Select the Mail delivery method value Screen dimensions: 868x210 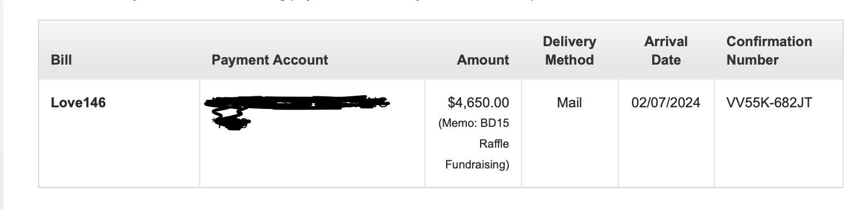[569, 103]
